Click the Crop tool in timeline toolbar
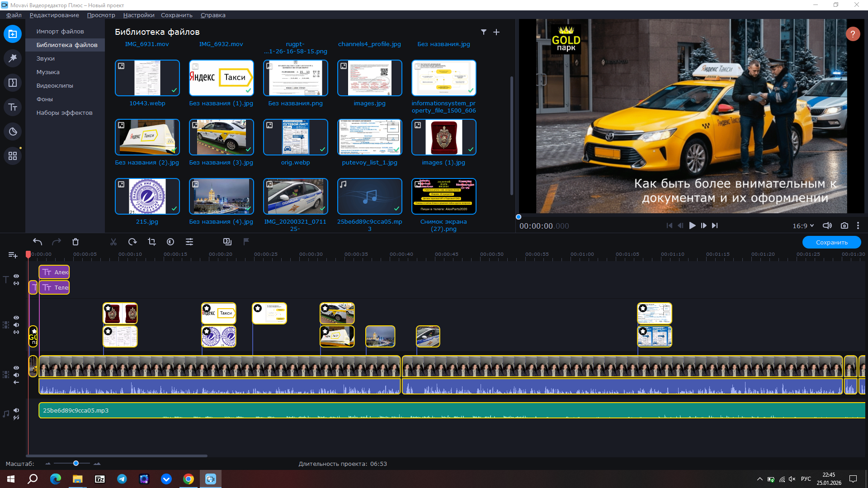This screenshot has width=868, height=488. [x=152, y=242]
